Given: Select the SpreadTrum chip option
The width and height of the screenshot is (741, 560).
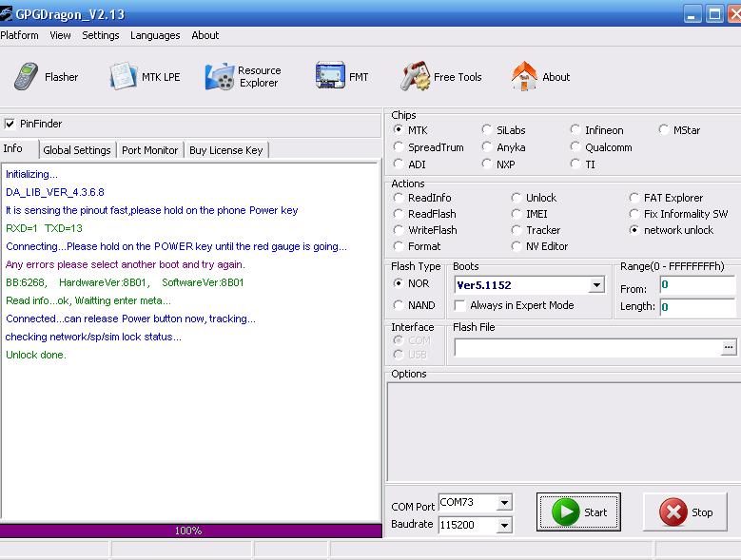Looking at the screenshot, I should (x=399, y=146).
